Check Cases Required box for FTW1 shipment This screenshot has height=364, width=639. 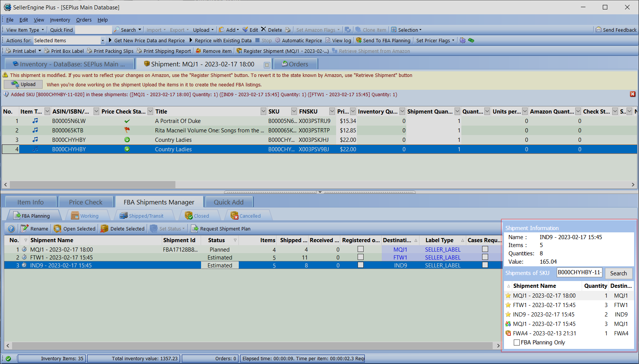485,257
